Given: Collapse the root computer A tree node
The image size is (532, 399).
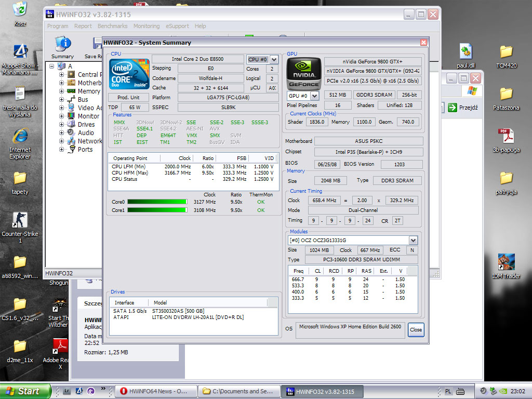Looking at the screenshot, I should coord(51,66).
